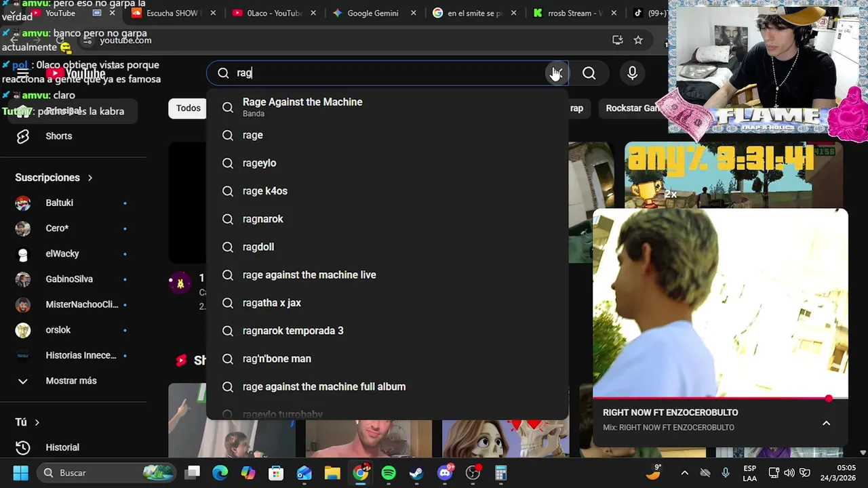This screenshot has width=868, height=488.
Task: Open Microsoft Store from the taskbar
Action: coord(276,472)
